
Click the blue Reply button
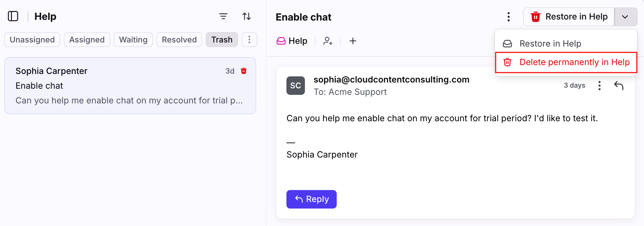point(311,199)
